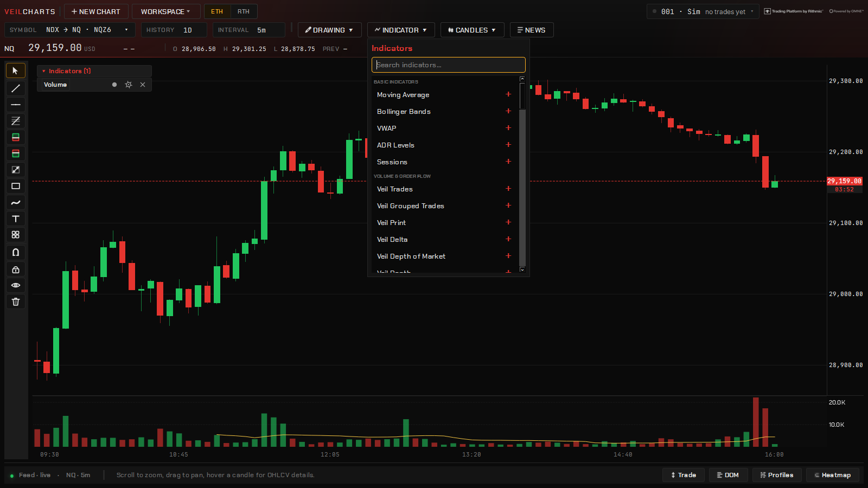Switch to RTH session
This screenshot has height=488, width=868.
coord(244,11)
